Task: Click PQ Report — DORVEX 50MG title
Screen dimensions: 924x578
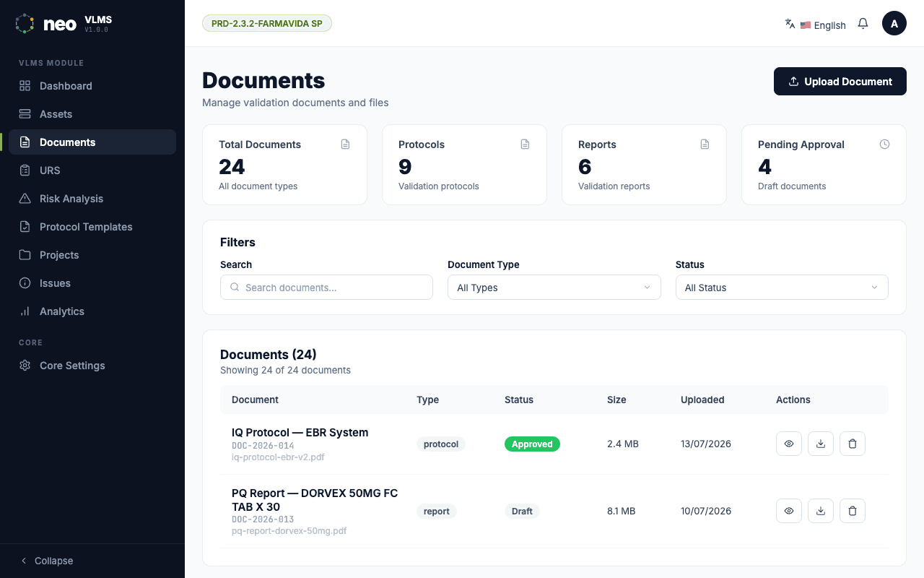Action: click(x=315, y=500)
